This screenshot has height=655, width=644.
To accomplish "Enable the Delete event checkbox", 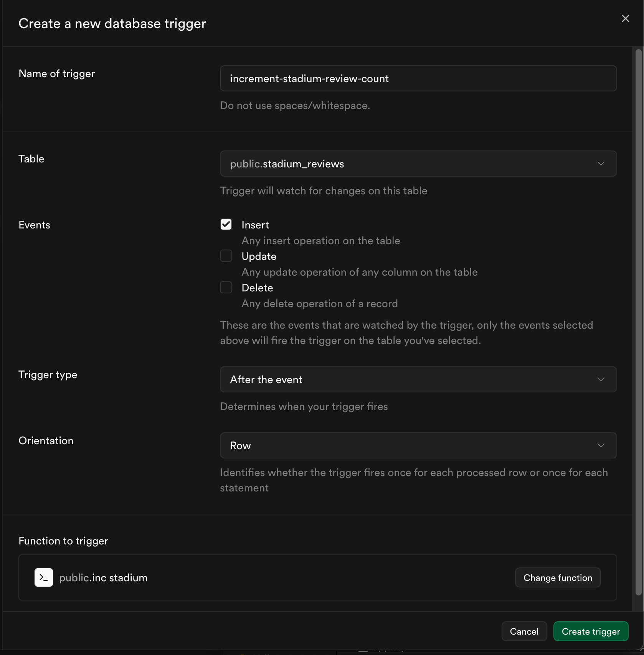I will pyautogui.click(x=226, y=287).
